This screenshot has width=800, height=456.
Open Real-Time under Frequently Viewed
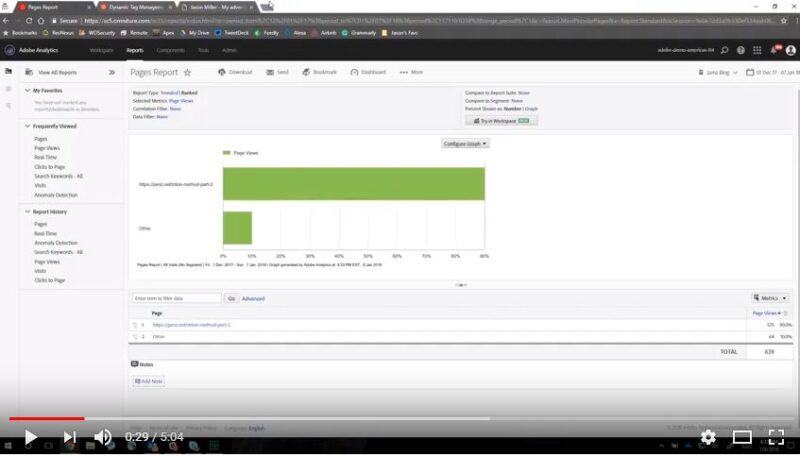point(45,157)
